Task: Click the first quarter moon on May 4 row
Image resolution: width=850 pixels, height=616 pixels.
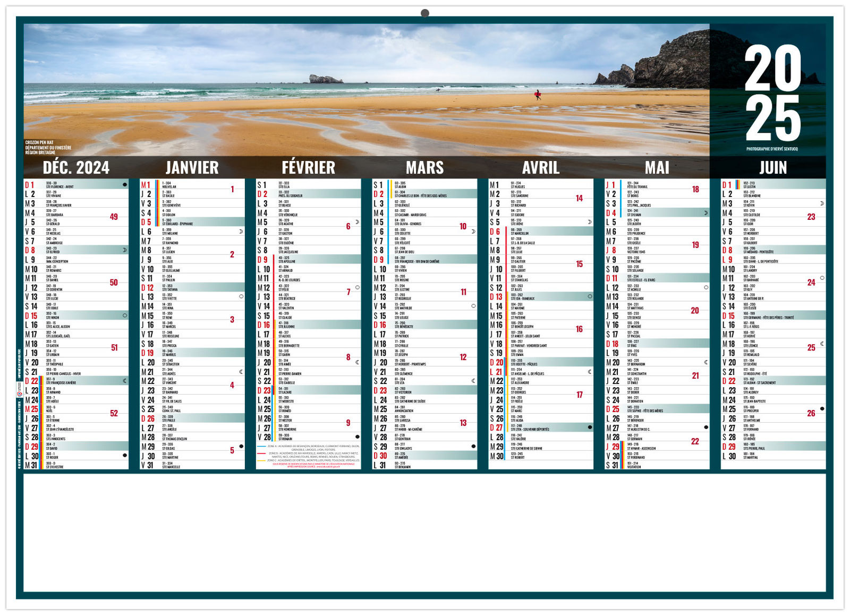Action: point(705,213)
